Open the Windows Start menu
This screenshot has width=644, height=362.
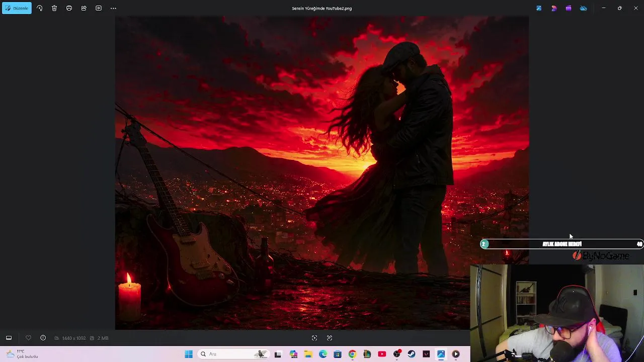189,354
